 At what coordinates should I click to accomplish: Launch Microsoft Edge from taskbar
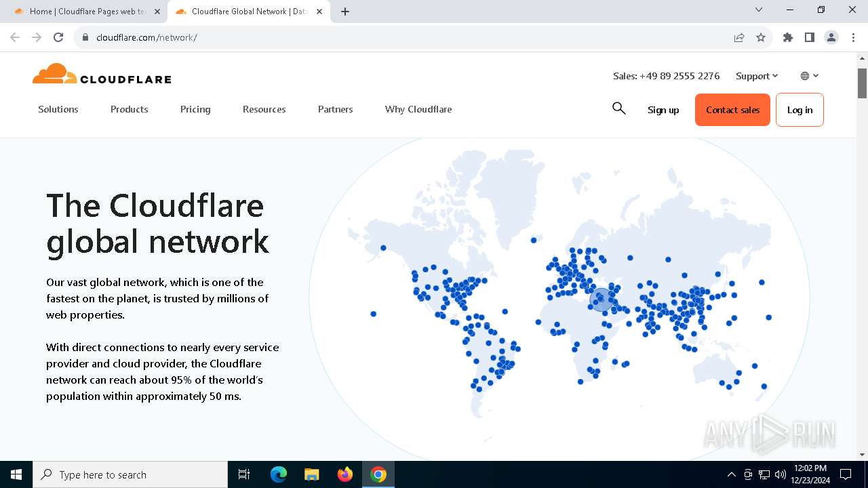tap(279, 474)
